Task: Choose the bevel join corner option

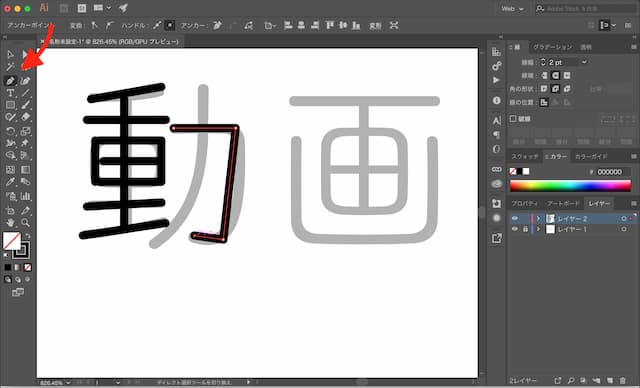Action: tap(567, 89)
